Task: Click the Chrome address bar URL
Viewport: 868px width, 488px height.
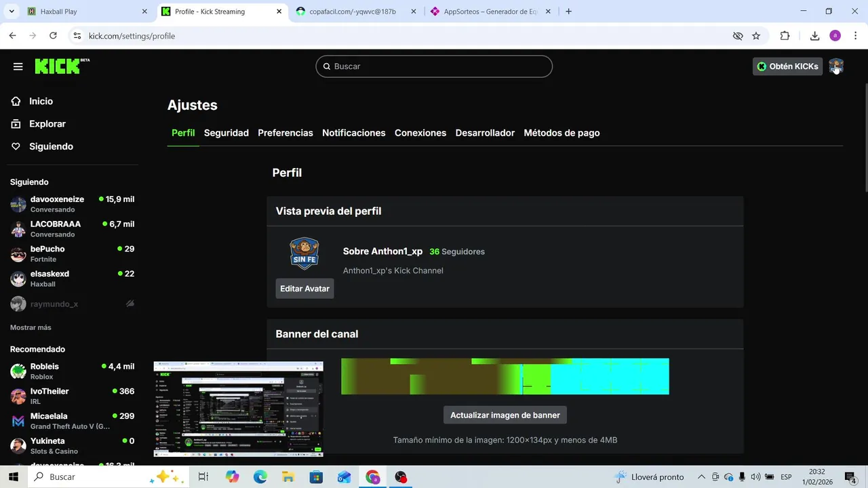Action: click(x=132, y=36)
